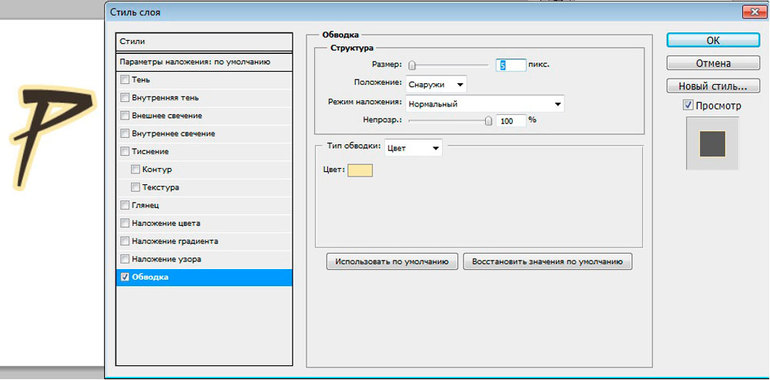
Task: Click the Отмена button
Action: click(713, 63)
